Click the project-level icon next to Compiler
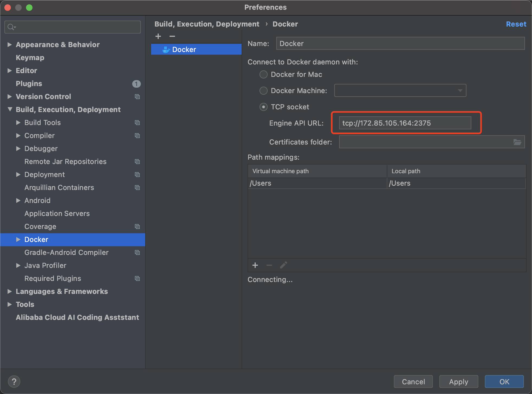 137,136
